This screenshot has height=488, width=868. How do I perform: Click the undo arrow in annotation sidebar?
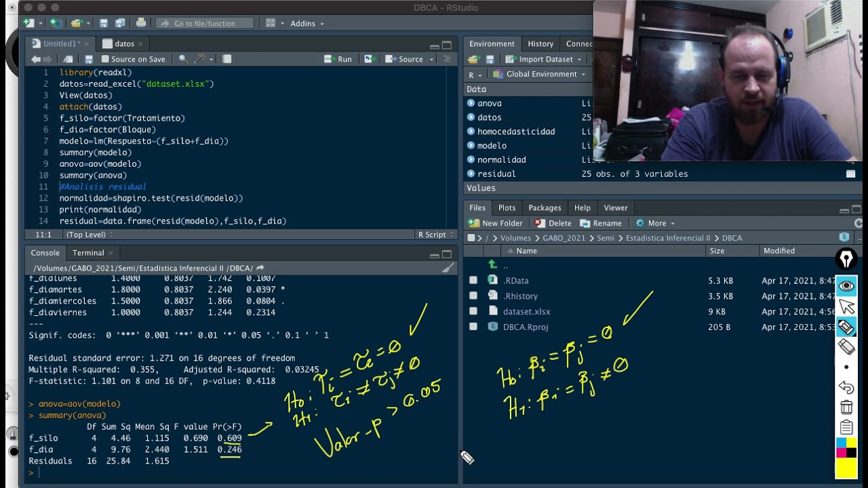pos(846,387)
